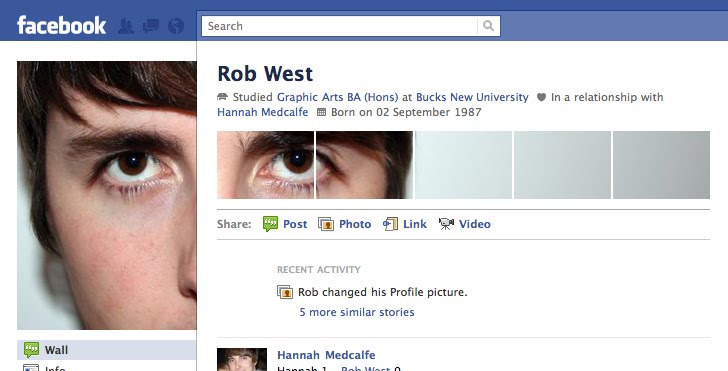Click the heart relationship icon

(x=541, y=98)
